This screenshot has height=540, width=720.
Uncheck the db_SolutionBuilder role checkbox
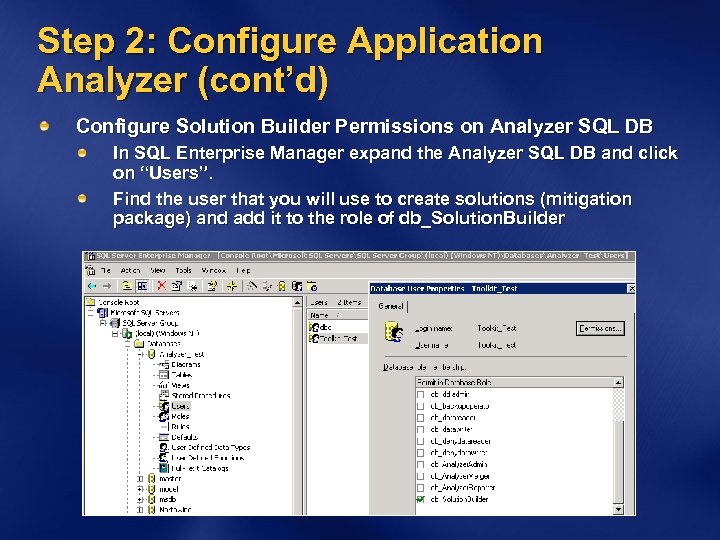click(420, 500)
